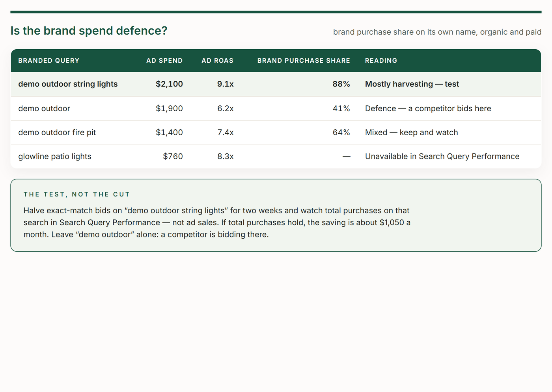The image size is (552, 392).
Task: Click the "$760" ad spend value
Action: click(173, 157)
